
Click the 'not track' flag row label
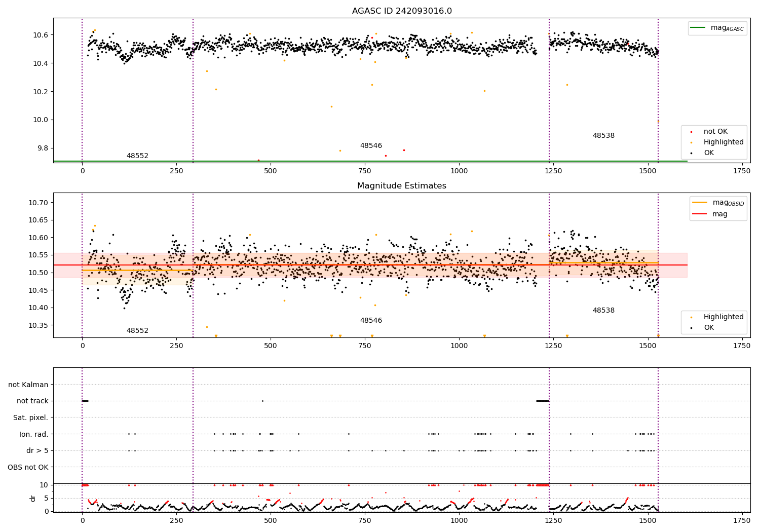[x=32, y=401]
